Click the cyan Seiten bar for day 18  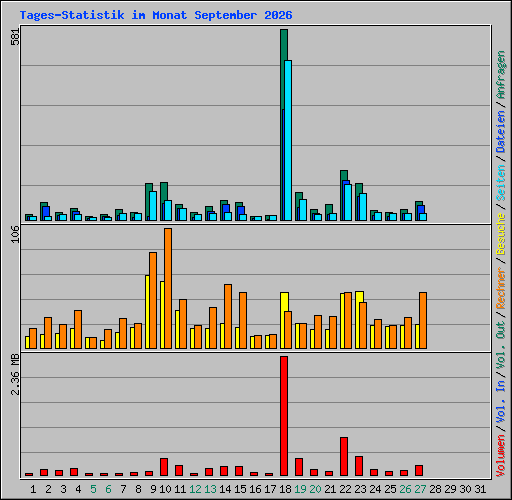[288, 140]
